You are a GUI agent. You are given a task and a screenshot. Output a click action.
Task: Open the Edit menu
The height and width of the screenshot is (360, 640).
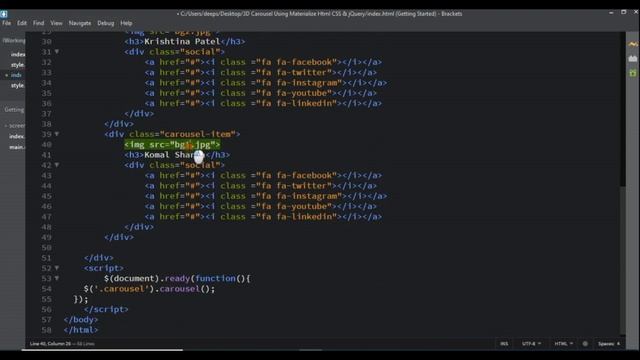pyautogui.click(x=22, y=23)
